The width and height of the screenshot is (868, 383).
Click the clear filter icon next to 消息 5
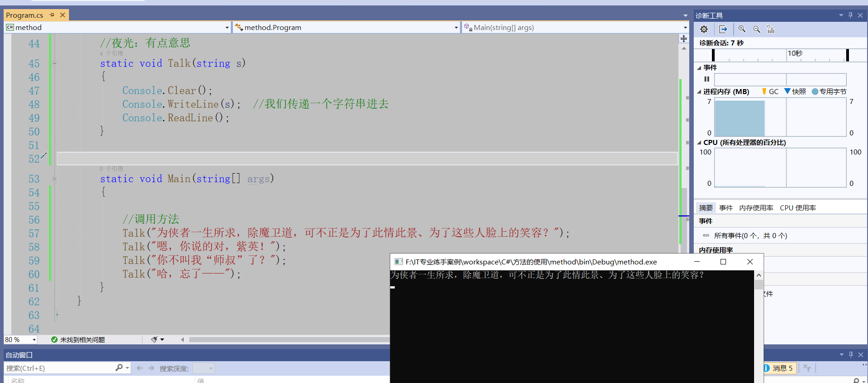[807, 368]
